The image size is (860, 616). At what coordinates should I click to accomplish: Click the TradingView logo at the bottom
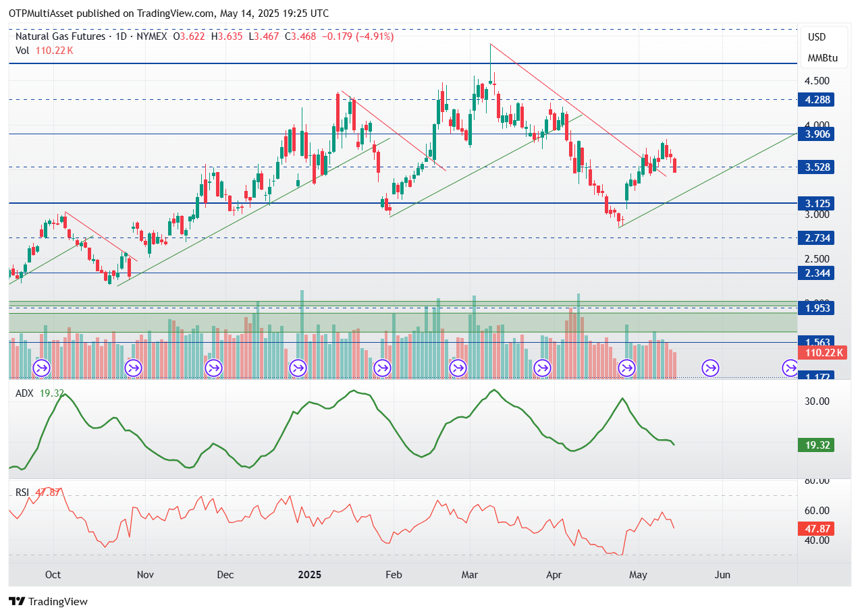[48, 601]
